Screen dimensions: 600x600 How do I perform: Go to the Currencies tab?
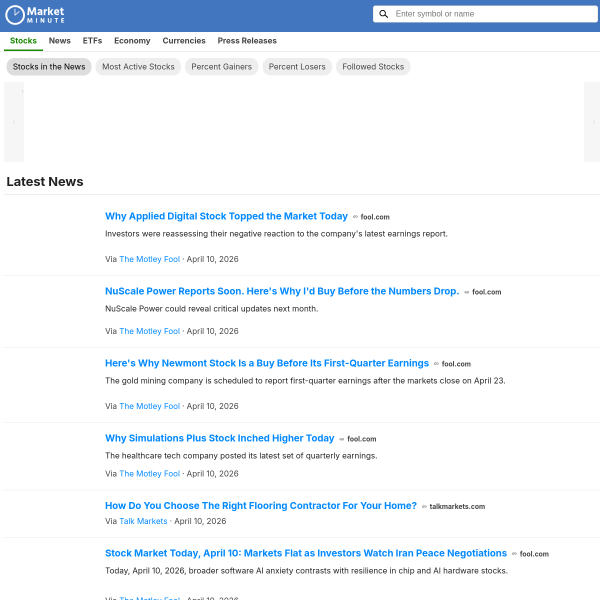coord(184,41)
